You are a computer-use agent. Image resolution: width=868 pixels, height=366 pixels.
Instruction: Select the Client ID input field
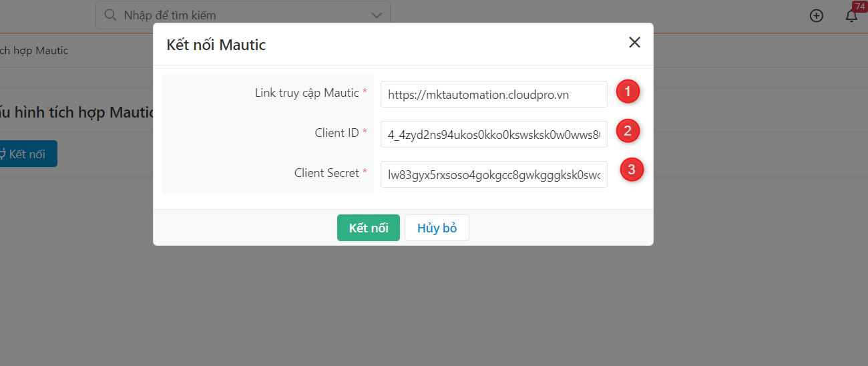[x=494, y=134]
